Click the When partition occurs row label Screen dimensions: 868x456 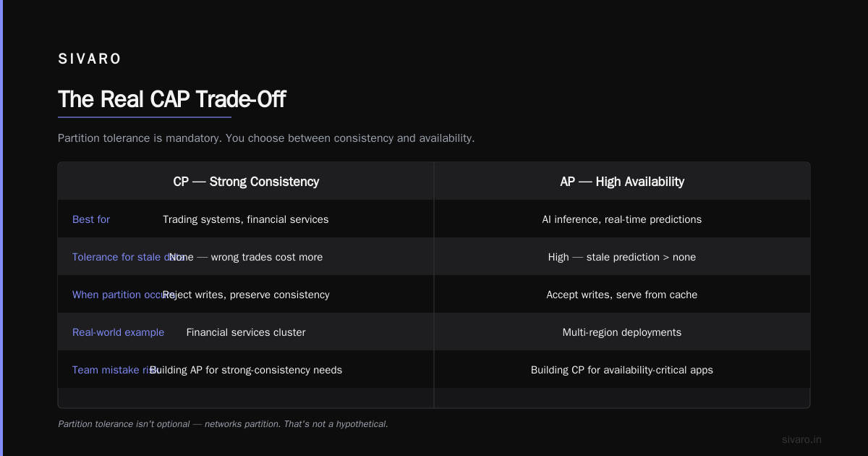pos(124,295)
